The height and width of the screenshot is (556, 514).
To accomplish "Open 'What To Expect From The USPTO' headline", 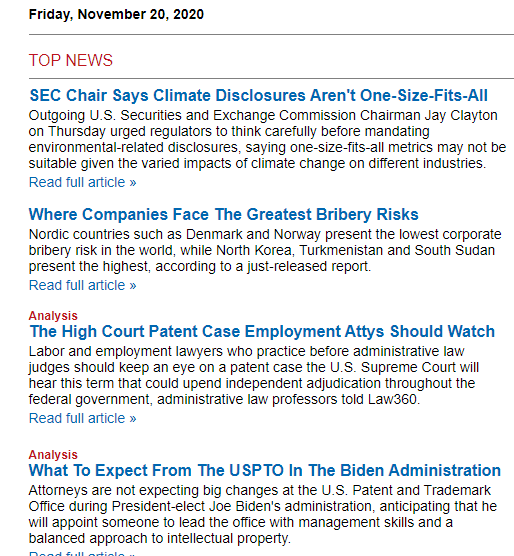I will tap(265, 470).
